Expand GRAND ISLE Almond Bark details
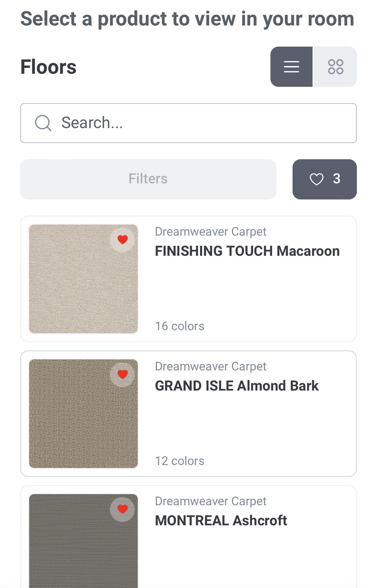This screenshot has width=377, height=588. click(x=237, y=386)
